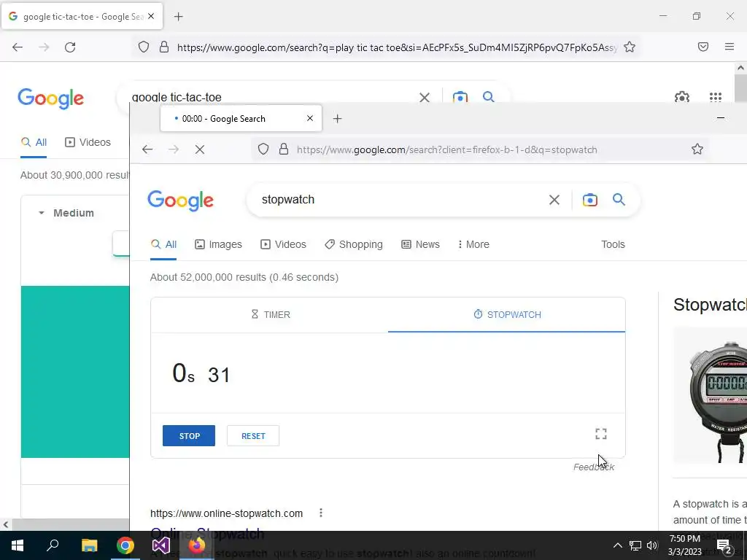Open site security lock in stopwatch window
The image size is (747, 560).
click(284, 149)
